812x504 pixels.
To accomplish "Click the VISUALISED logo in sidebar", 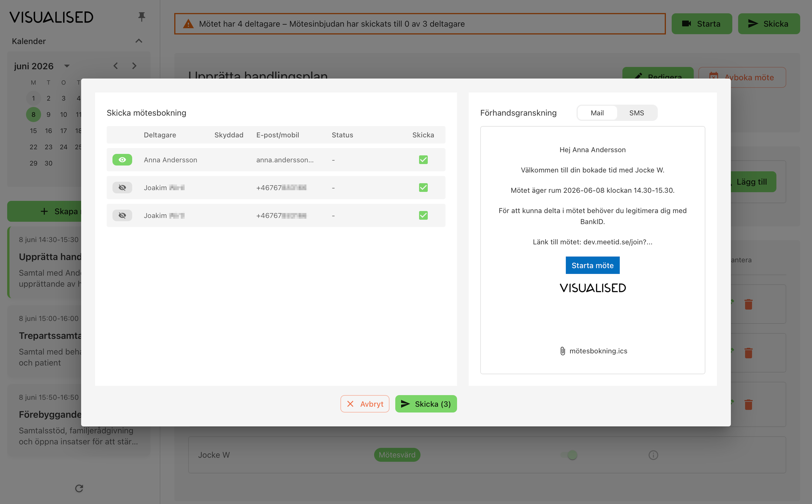I will click(x=51, y=17).
